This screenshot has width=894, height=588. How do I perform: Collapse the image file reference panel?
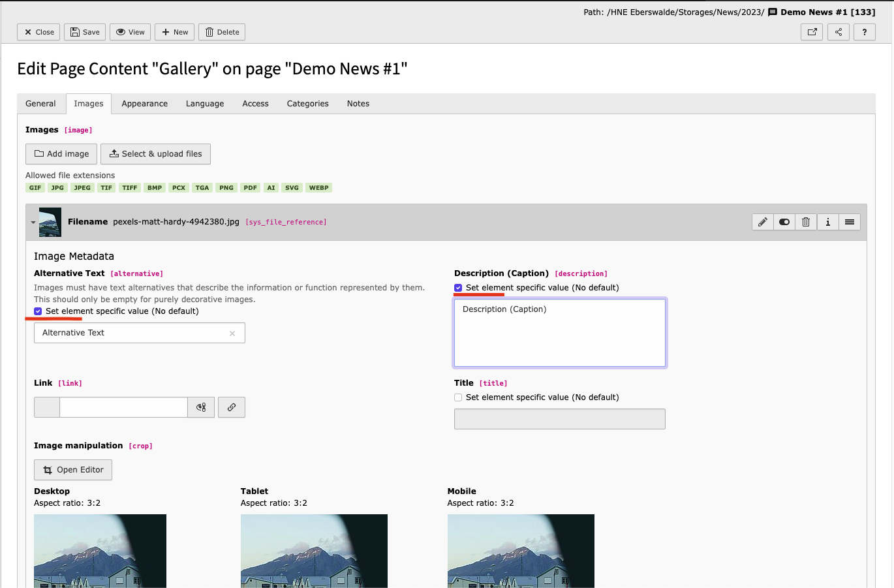pos(33,223)
